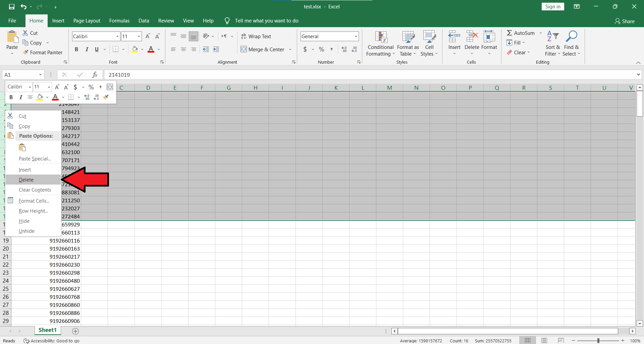This screenshot has height=344, width=644.
Task: Click the Sign in button
Action: pyautogui.click(x=552, y=7)
